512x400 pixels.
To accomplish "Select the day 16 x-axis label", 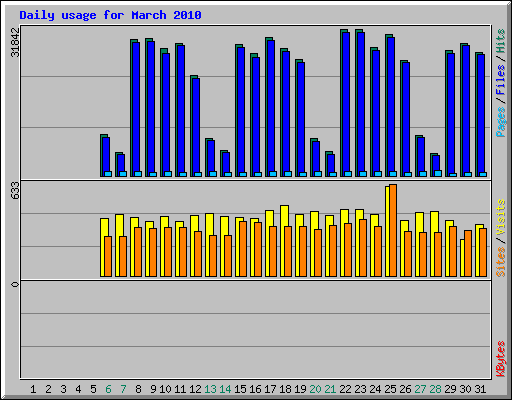I will (255, 389).
